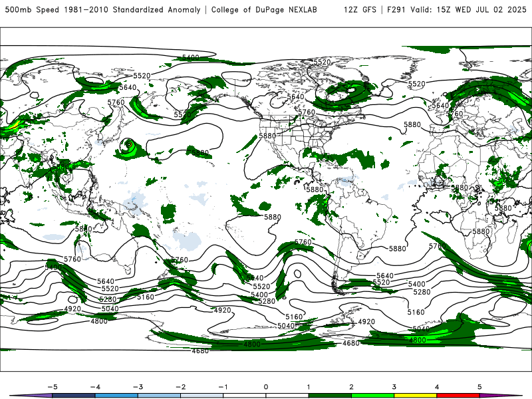Select the yellow 3 to 4 colorbar segment

click(415, 396)
